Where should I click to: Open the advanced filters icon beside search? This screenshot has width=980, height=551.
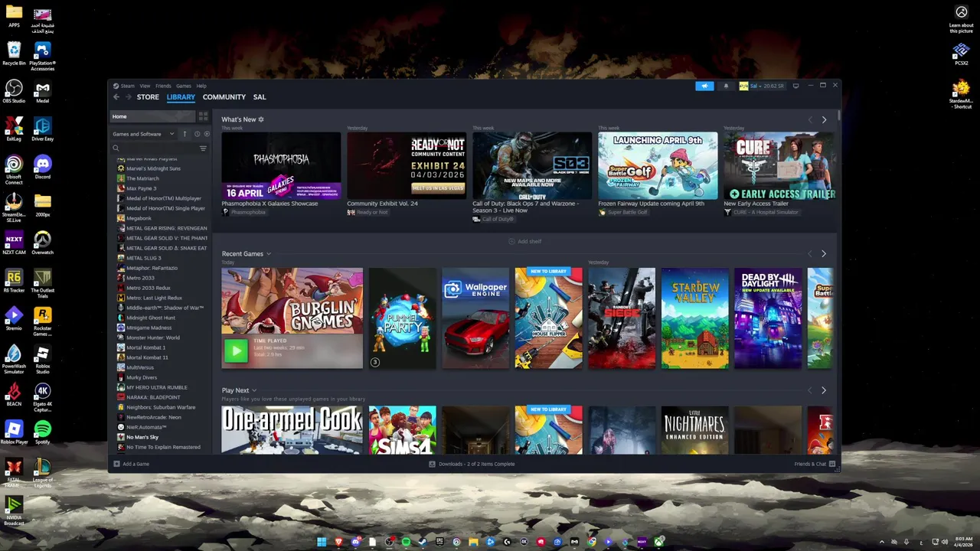click(203, 148)
